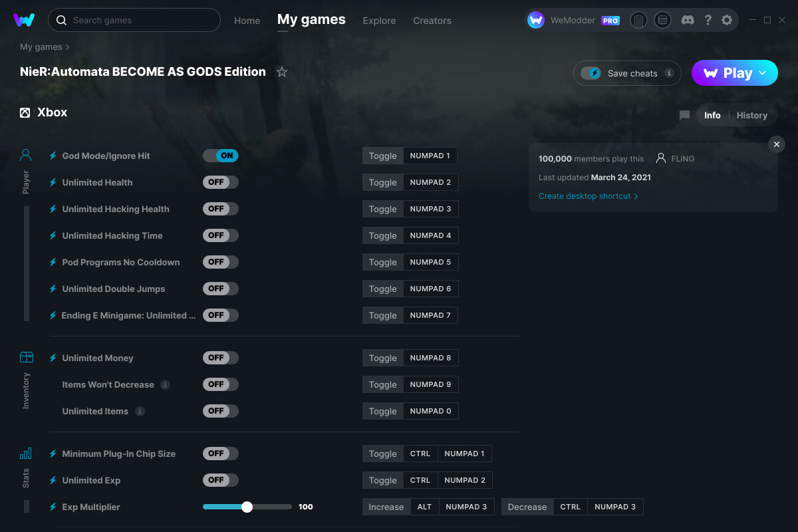798x532 pixels.
Task: Click the Search games field
Action: [x=134, y=20]
